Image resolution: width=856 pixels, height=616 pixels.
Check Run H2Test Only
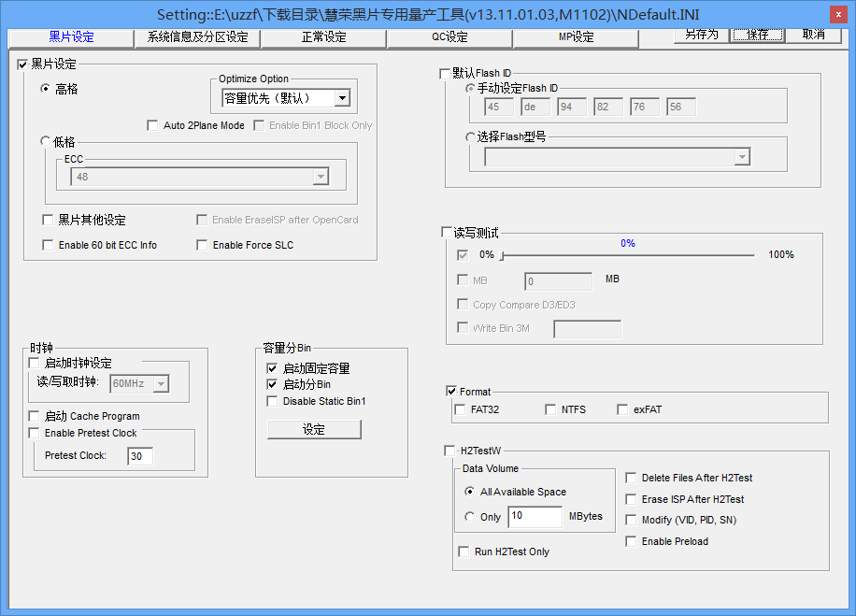coord(464,552)
